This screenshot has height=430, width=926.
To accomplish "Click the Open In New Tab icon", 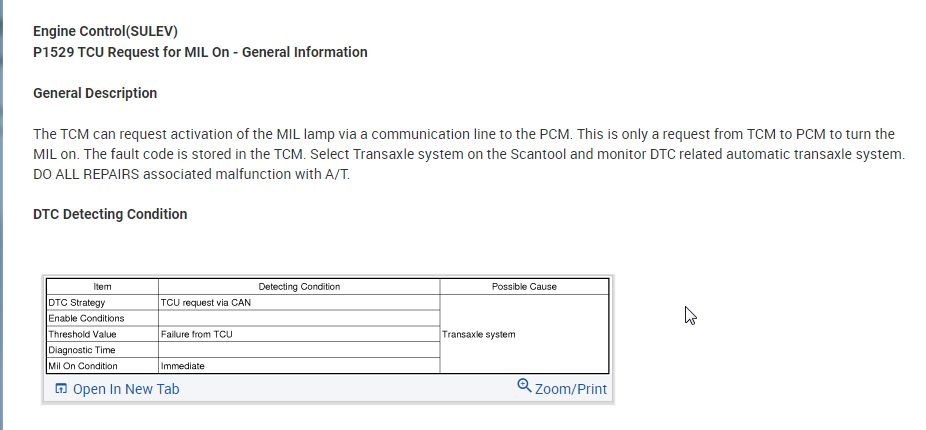I will tap(61, 389).
